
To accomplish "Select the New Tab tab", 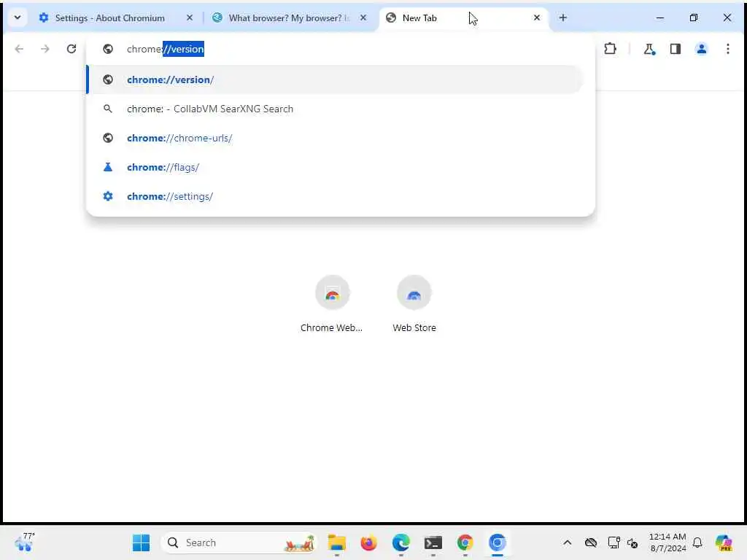I will point(463,18).
